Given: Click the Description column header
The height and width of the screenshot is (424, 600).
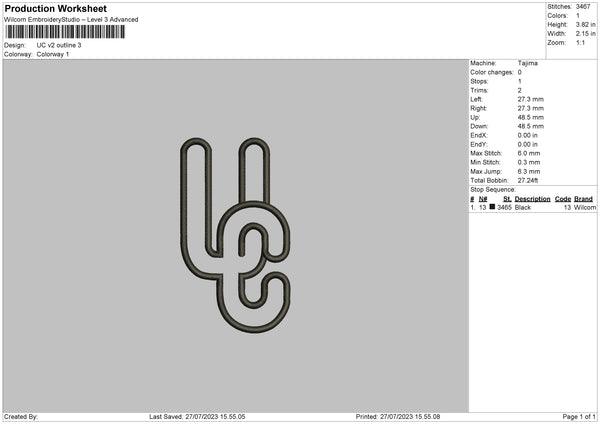Looking at the screenshot, I should (x=532, y=199).
